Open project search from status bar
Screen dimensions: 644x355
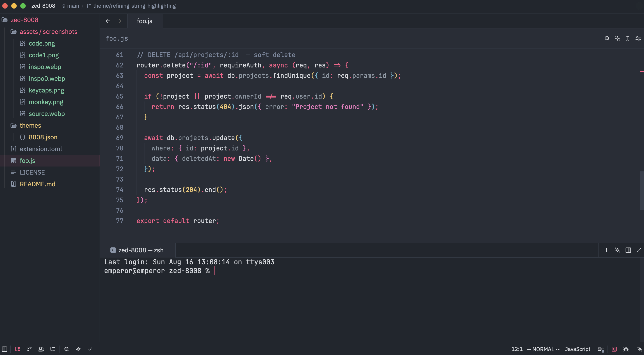point(66,349)
